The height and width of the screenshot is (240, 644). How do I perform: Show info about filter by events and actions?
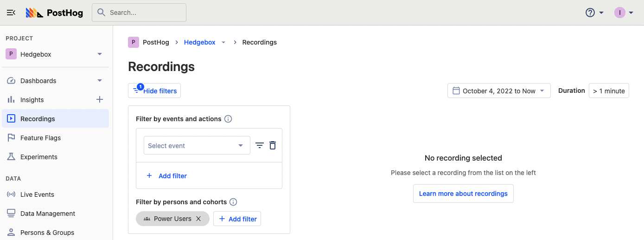[x=228, y=119]
